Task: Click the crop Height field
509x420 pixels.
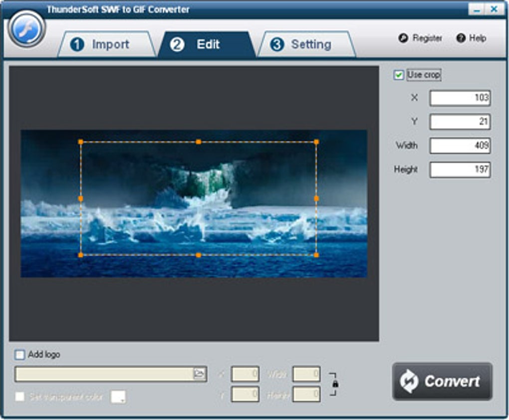Action: (460, 170)
